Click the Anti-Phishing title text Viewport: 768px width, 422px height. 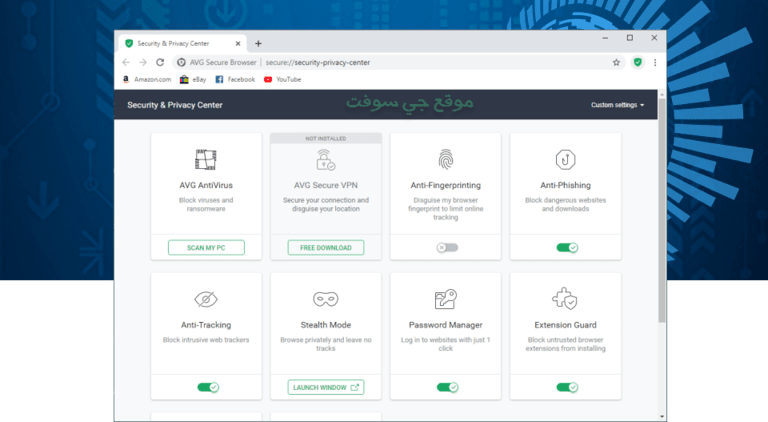[565, 185]
